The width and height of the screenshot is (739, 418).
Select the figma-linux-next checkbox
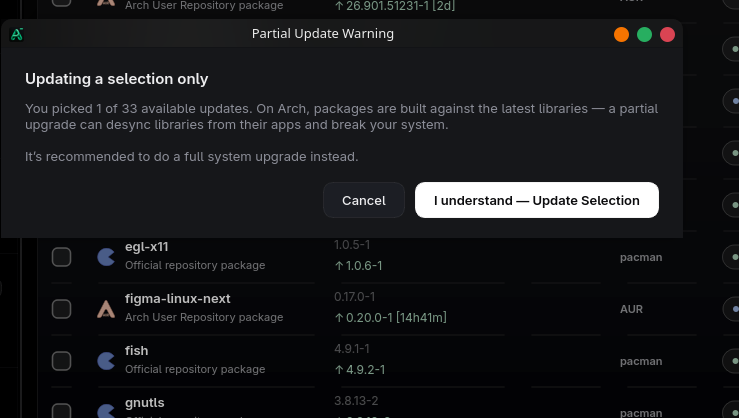click(61, 309)
